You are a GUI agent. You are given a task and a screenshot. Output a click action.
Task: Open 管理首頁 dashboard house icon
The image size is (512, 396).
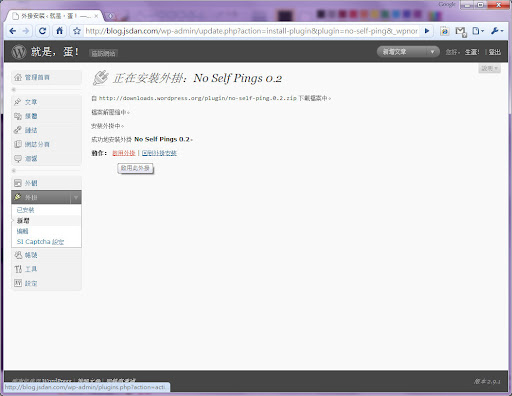click(x=18, y=77)
